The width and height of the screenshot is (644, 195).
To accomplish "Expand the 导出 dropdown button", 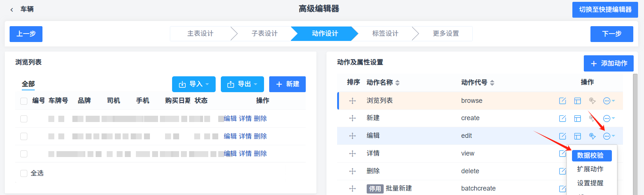I will coord(242,84).
